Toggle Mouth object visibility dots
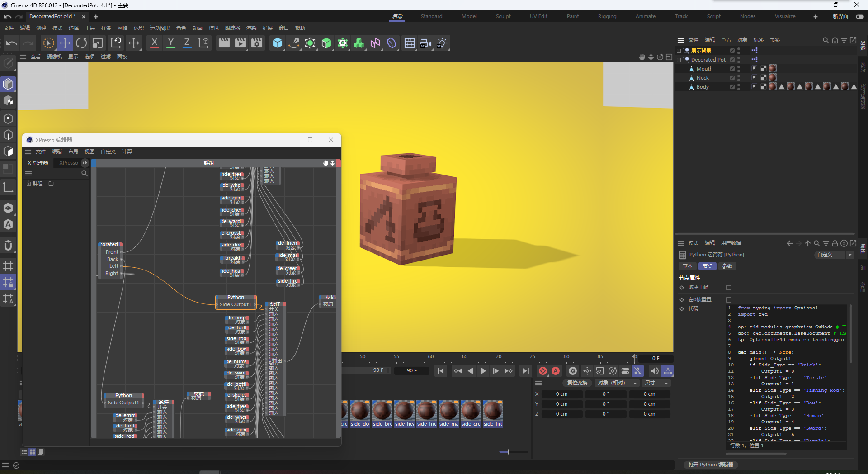 [x=739, y=69]
